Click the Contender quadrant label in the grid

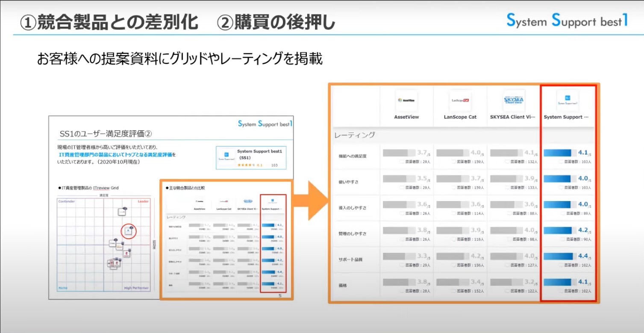tap(66, 201)
